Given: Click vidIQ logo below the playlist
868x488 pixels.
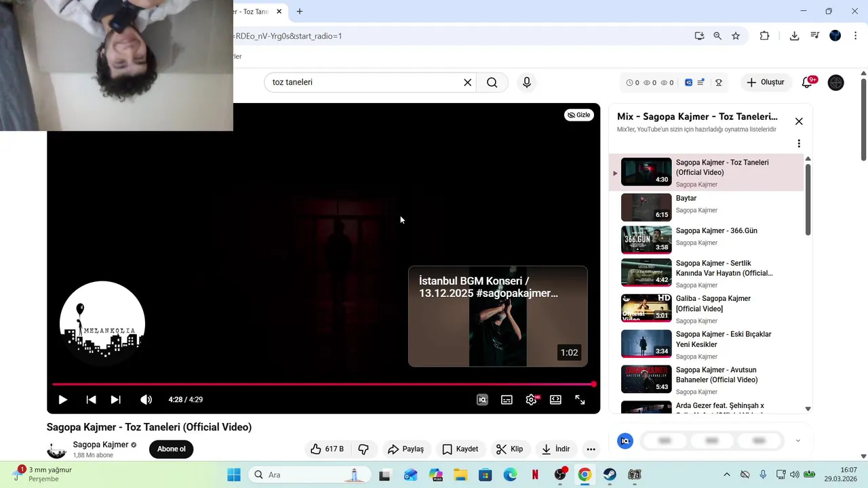Looking at the screenshot, I should [625, 441].
